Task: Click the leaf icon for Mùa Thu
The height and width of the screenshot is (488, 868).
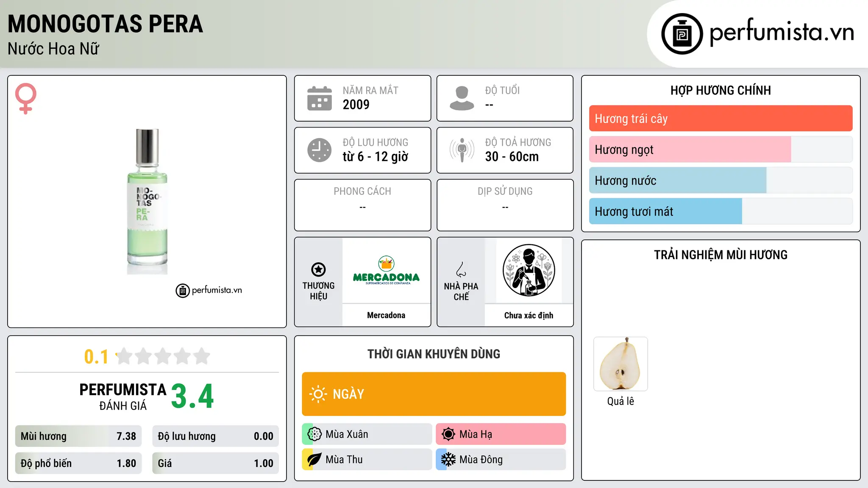Action: [x=314, y=460]
